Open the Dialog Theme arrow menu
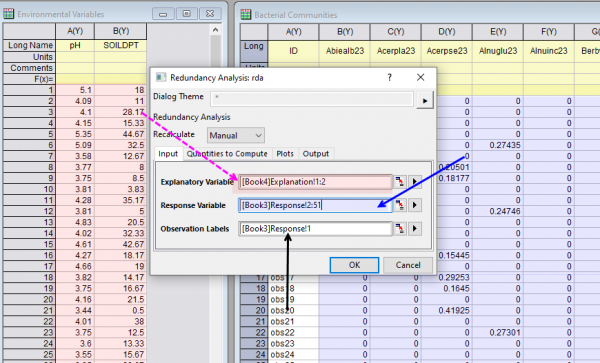Screen dimensions: 600x363 pos(425,101)
